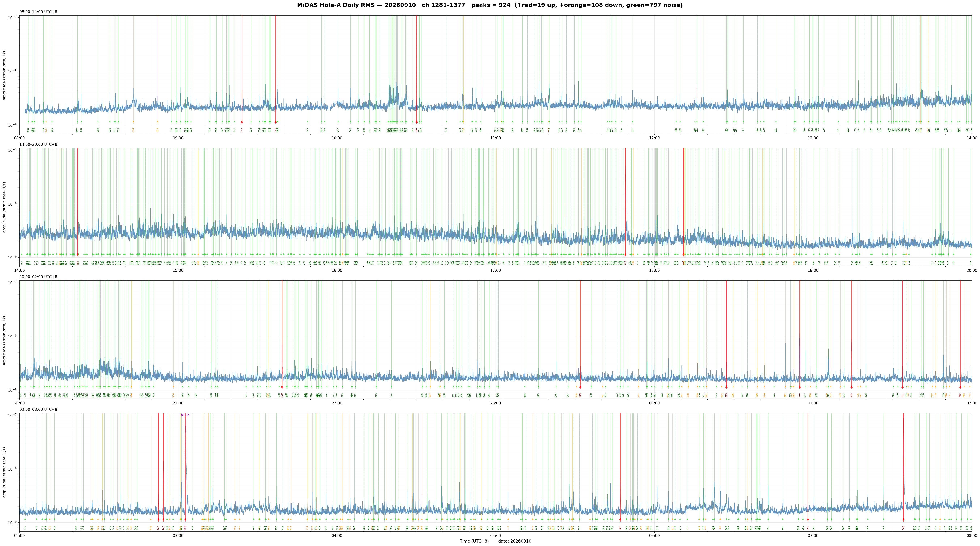The image size is (980, 546).
Task: Select the 02:00–08:00 UTC+8 panel title
Action: [38, 409]
